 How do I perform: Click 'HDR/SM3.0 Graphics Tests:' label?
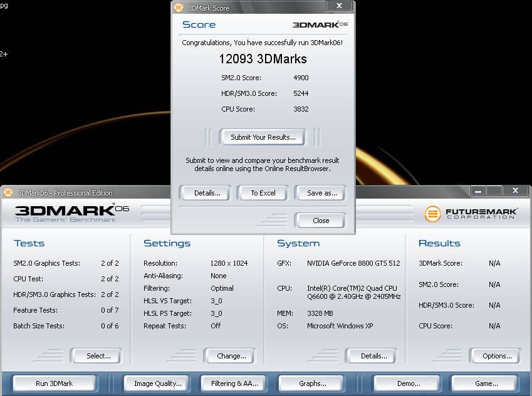[x=55, y=294]
